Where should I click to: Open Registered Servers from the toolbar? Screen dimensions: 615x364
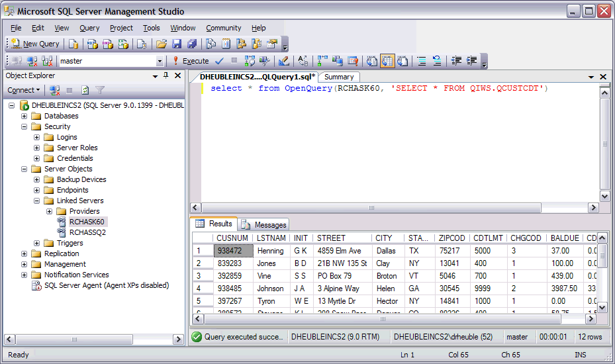pyautogui.click(x=211, y=44)
